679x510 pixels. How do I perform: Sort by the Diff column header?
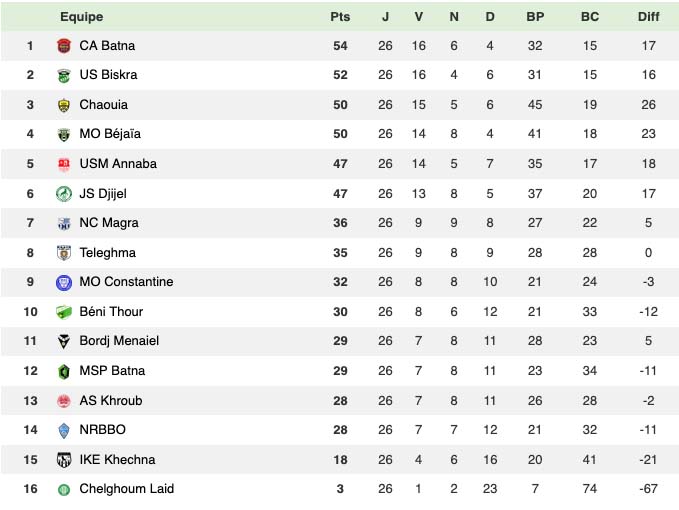649,17
